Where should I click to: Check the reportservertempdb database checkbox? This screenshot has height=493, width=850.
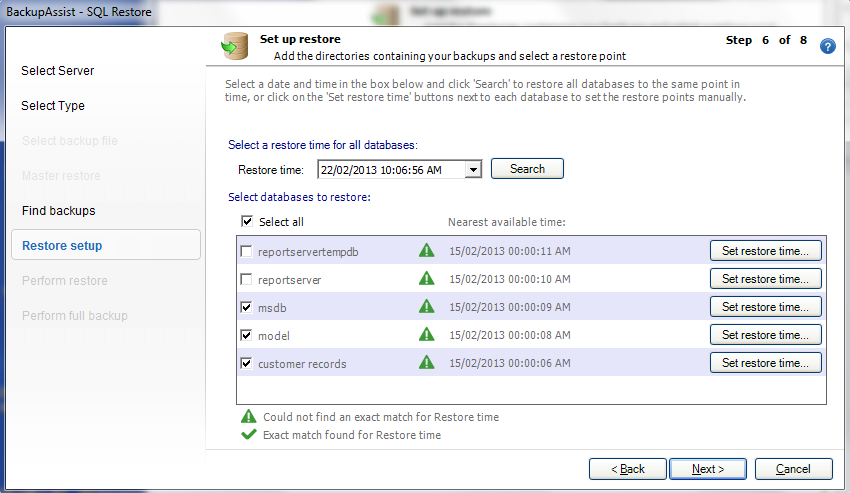(x=246, y=252)
